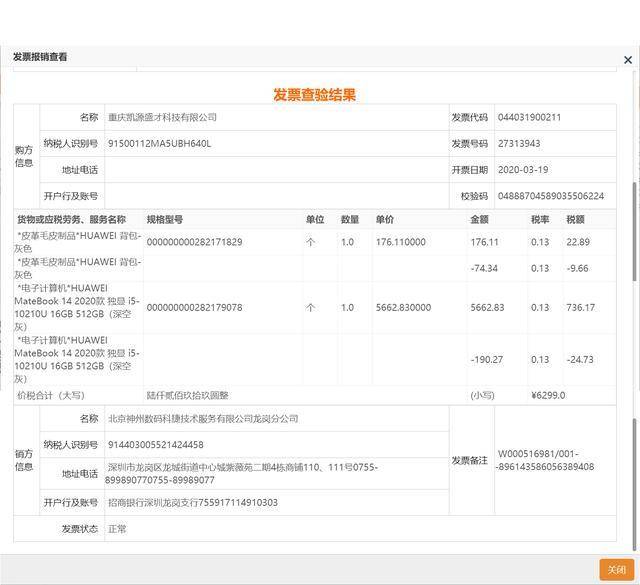The image size is (640, 585).
Task: Click the orange 关闭 button
Action: [x=616, y=569]
